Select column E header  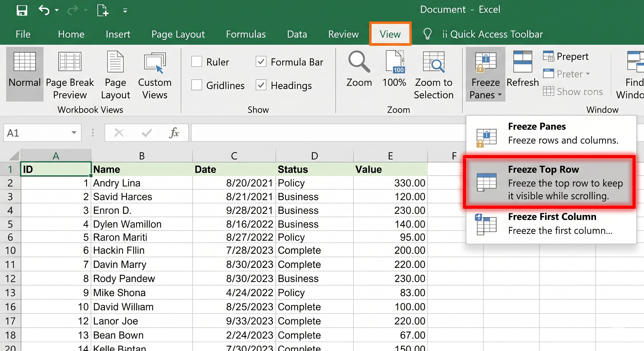[390, 156]
